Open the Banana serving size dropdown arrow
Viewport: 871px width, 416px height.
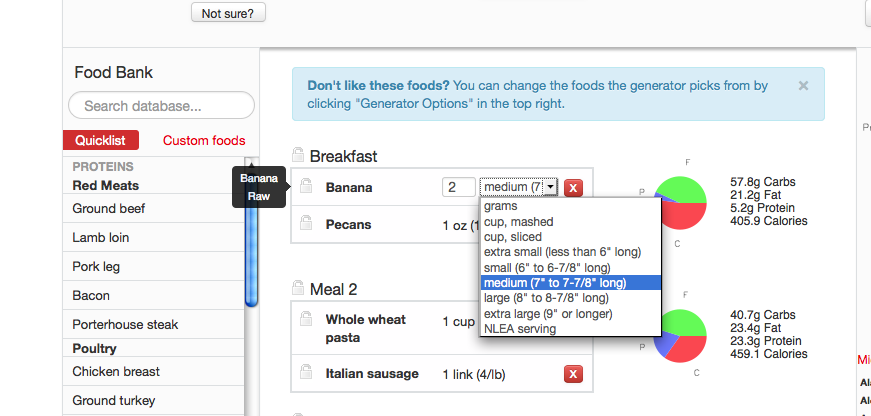coord(550,187)
